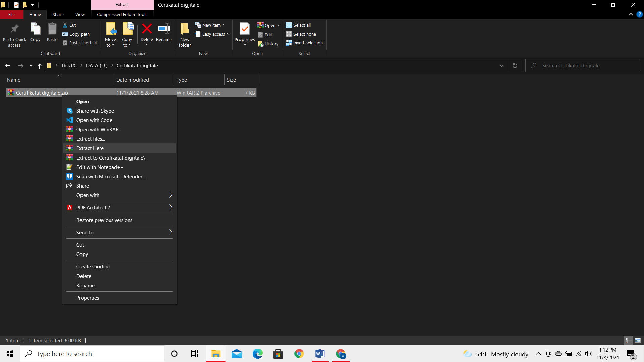Switch to the View ribbon tab
The image size is (644, 362).
pyautogui.click(x=80, y=14)
